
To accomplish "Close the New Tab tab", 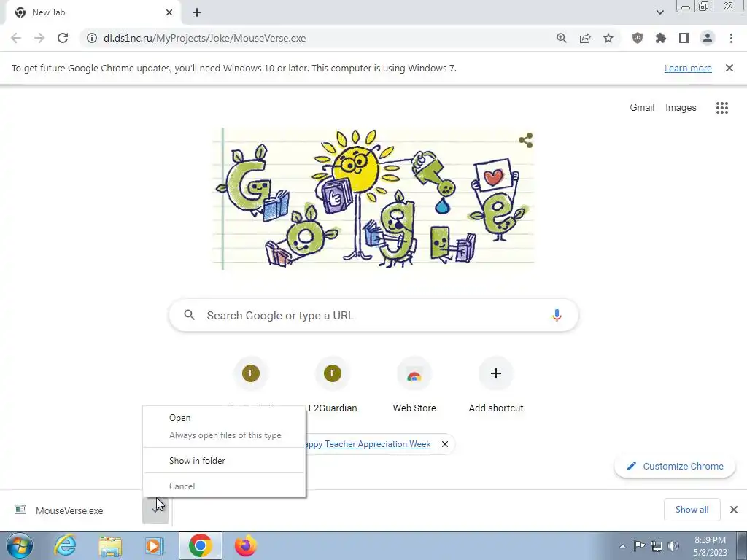I will (x=169, y=12).
